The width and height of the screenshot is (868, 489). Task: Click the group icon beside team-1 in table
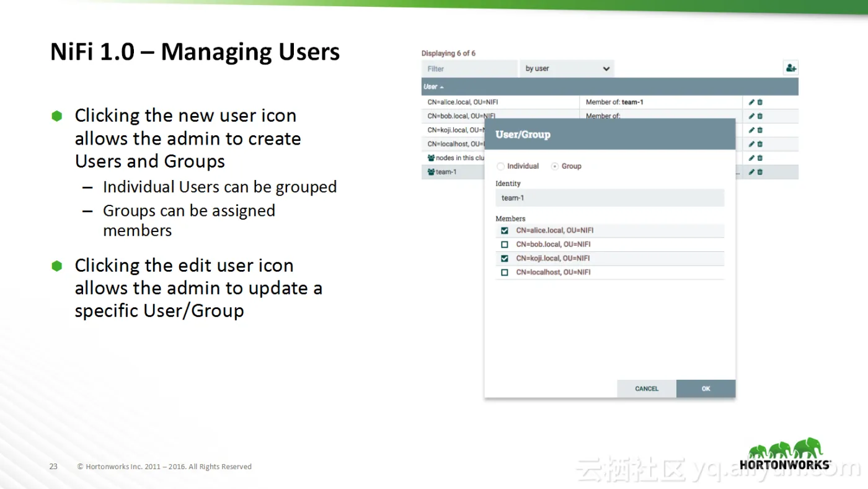tap(431, 172)
